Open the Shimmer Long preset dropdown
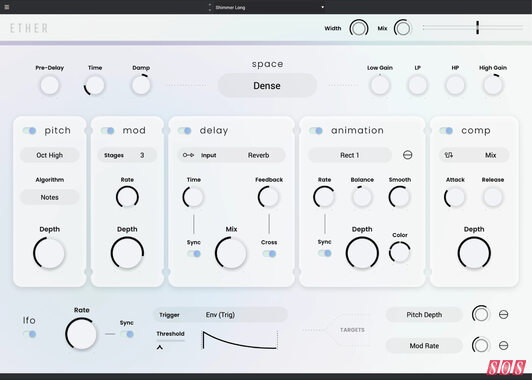The height and width of the screenshot is (380, 532). point(268,7)
